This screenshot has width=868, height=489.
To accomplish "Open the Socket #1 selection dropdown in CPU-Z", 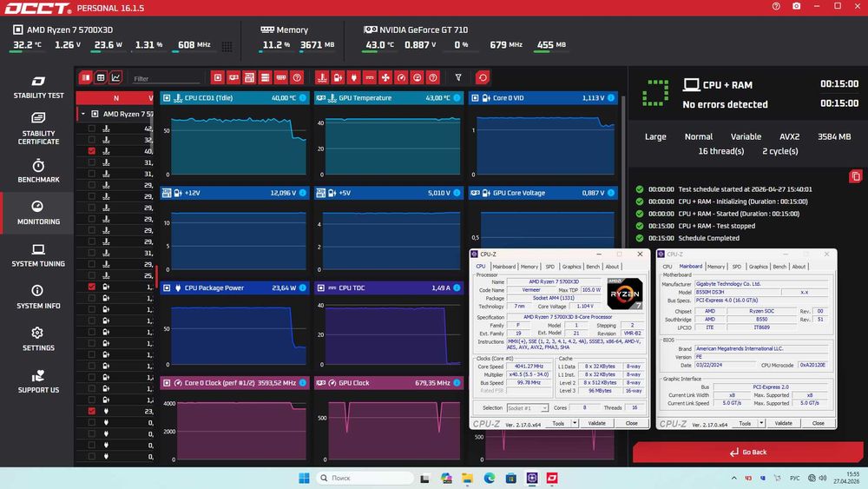I will [528, 408].
